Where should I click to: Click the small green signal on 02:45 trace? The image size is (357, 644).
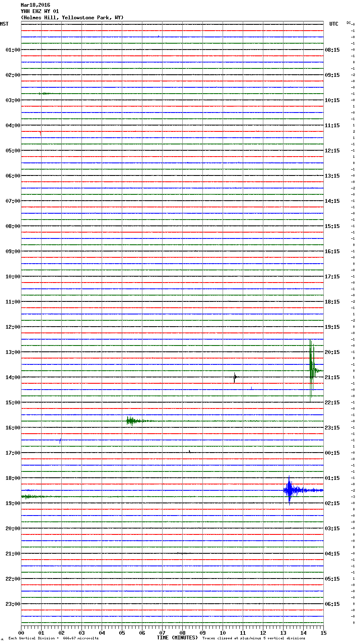tap(45, 93)
